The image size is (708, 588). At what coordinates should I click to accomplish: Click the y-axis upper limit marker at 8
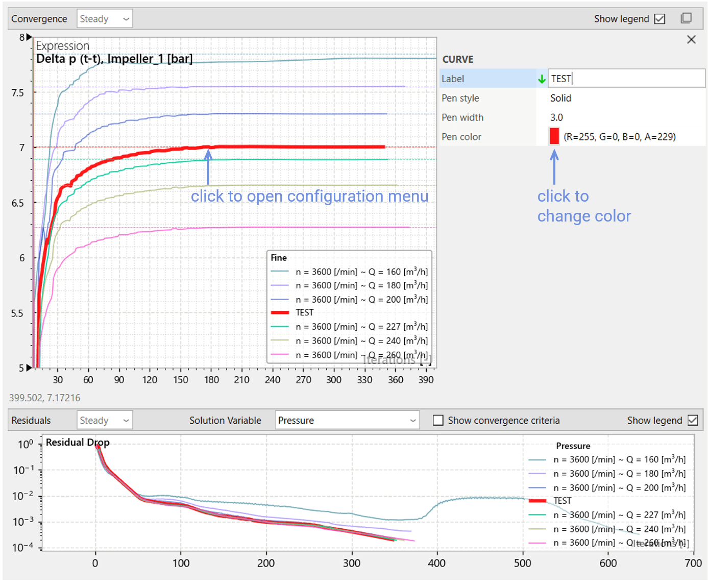pyautogui.click(x=29, y=37)
